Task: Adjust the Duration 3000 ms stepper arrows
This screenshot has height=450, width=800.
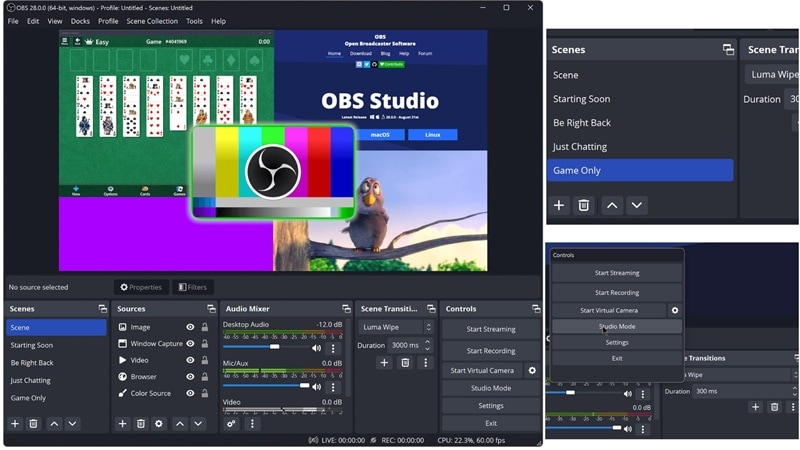Action: (x=428, y=345)
